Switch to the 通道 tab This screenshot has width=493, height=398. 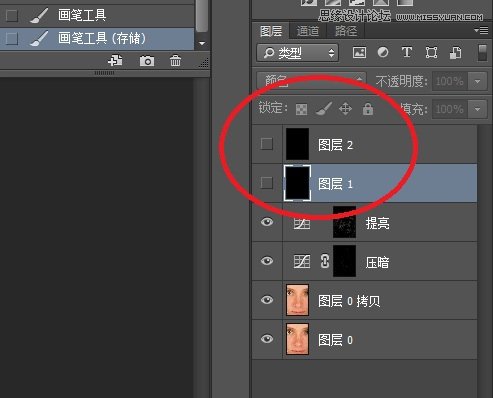pyautogui.click(x=307, y=31)
